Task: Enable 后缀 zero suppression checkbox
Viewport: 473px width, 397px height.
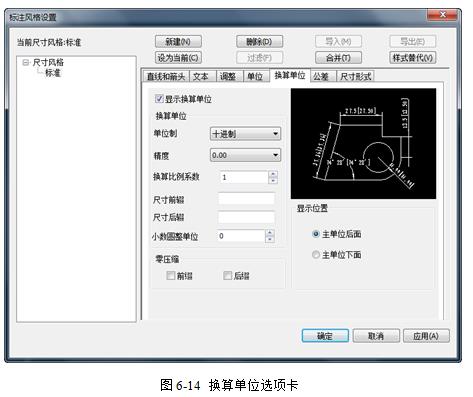Action: (x=227, y=275)
